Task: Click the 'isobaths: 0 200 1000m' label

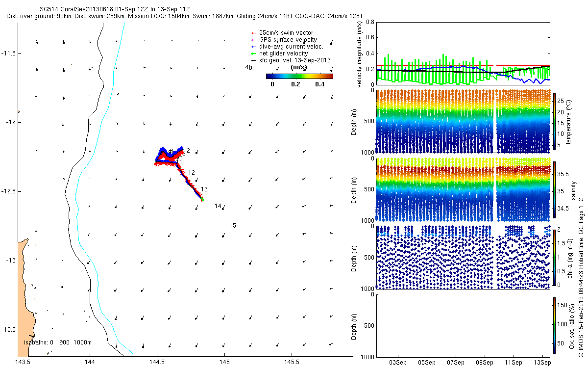Action: (58, 342)
